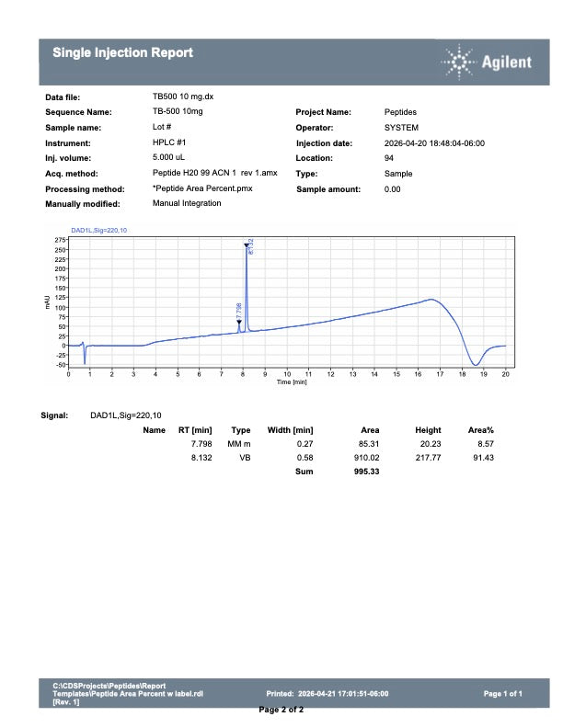Image resolution: width=563 pixels, height=728 pixels.
Task: Select injection volume '5.000 uL'
Action: click(168, 157)
